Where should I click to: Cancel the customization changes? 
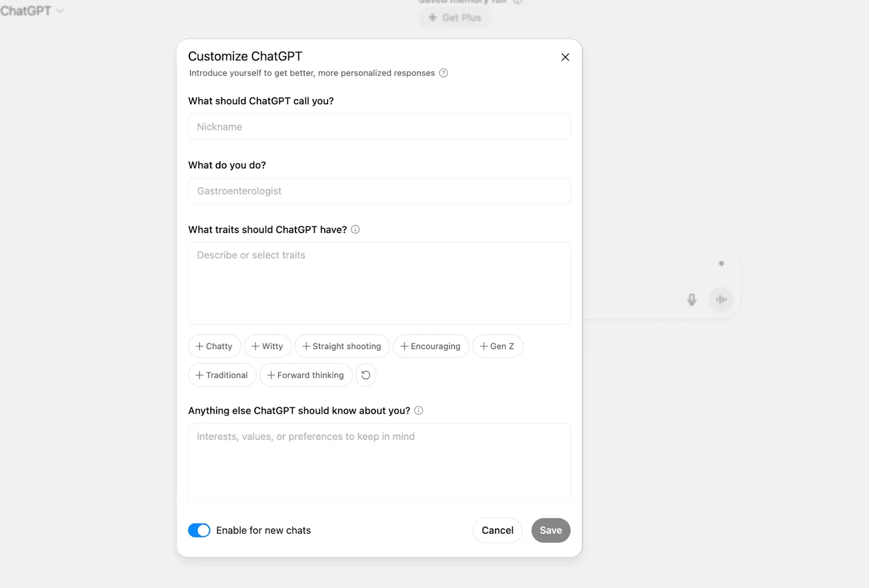click(498, 530)
